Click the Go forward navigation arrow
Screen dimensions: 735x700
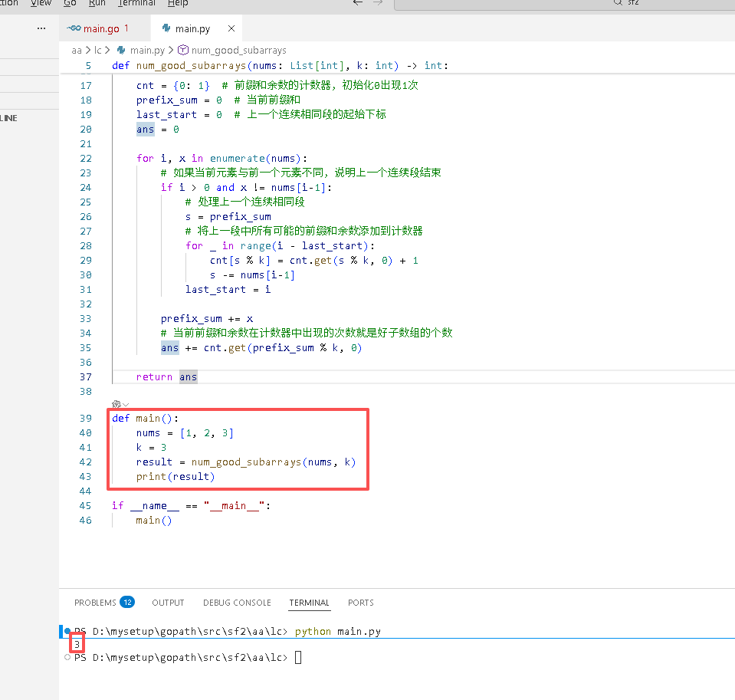click(x=378, y=3)
